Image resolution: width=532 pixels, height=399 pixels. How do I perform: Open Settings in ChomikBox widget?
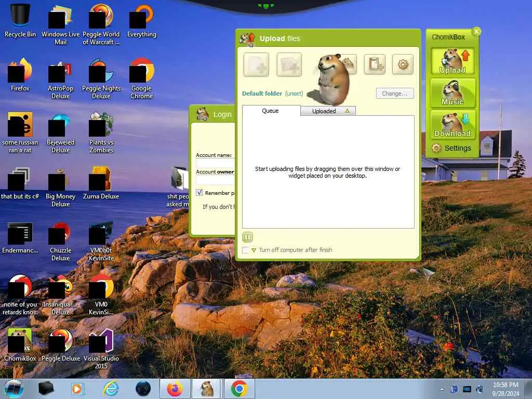click(x=451, y=148)
